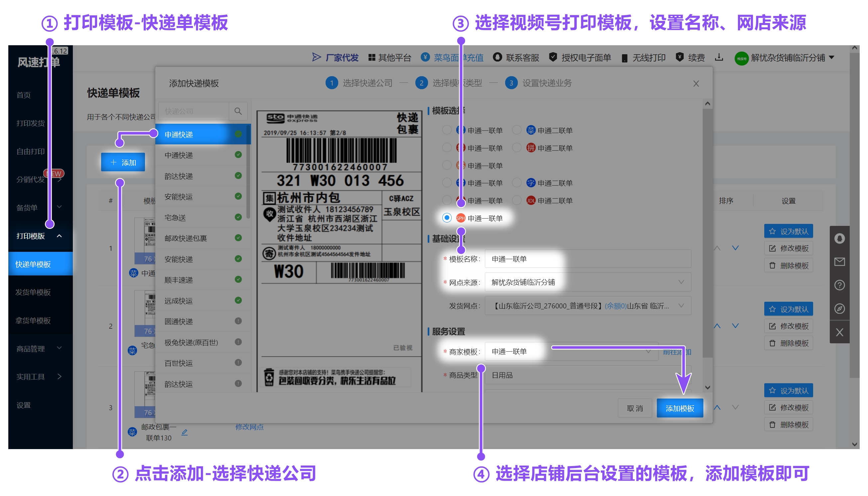Click 删除模板 for row 3
This screenshot has height=496, width=868.
[788, 424]
